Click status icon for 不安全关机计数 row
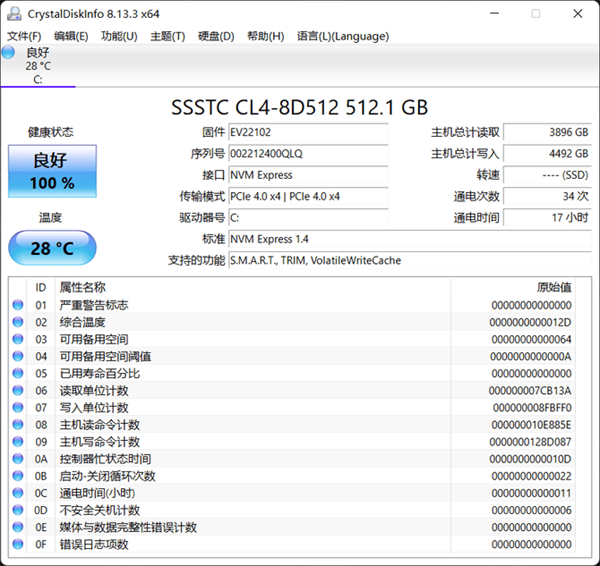The width and height of the screenshot is (600, 566). (17, 510)
